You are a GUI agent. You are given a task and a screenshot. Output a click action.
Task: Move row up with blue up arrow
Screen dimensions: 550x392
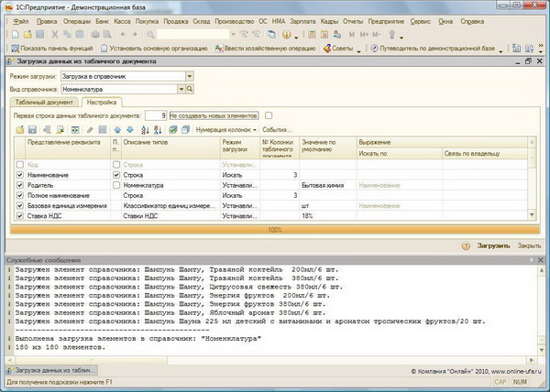tap(117, 130)
